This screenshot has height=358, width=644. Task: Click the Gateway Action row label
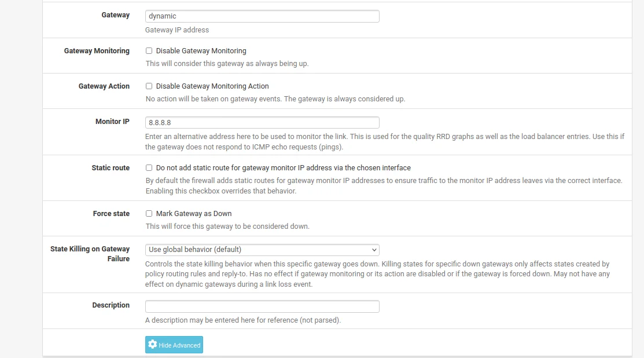pyautogui.click(x=104, y=86)
